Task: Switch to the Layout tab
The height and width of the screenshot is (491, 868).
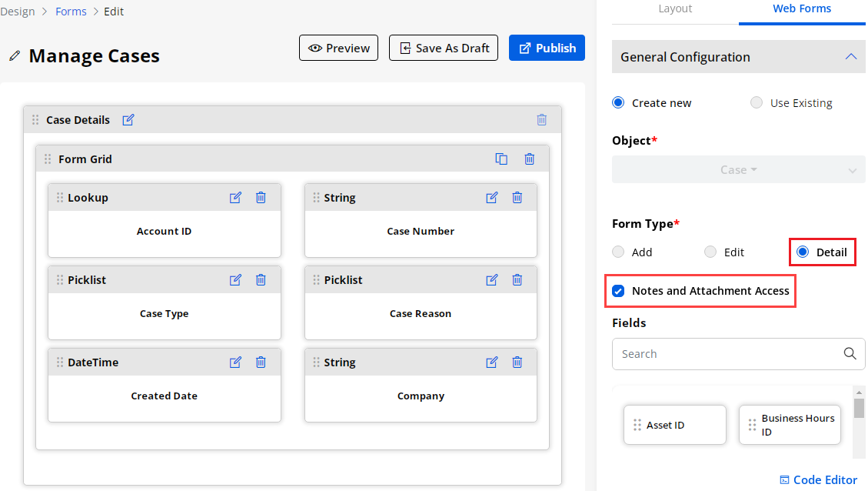Action: 675,8
